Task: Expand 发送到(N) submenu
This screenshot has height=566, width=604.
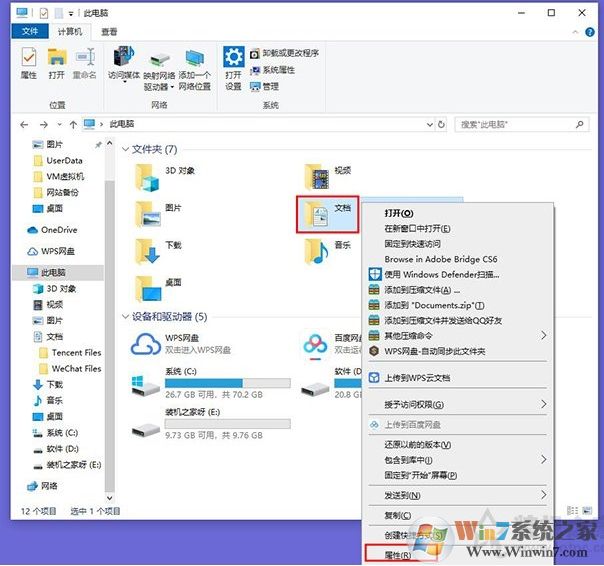Action: point(458,495)
